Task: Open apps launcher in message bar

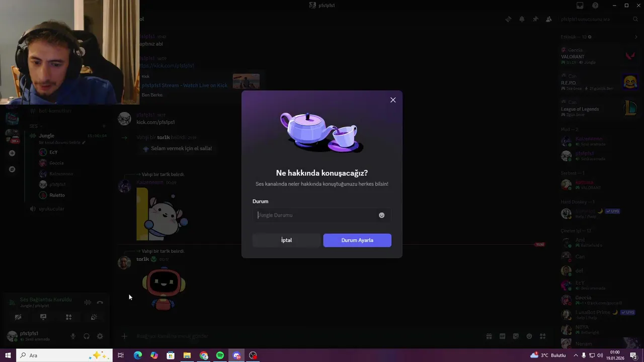Action: 542,336
